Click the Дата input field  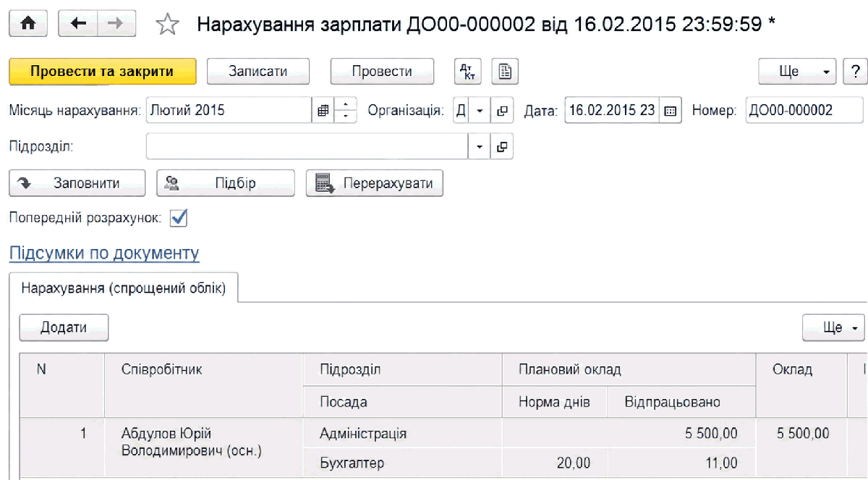click(611, 111)
